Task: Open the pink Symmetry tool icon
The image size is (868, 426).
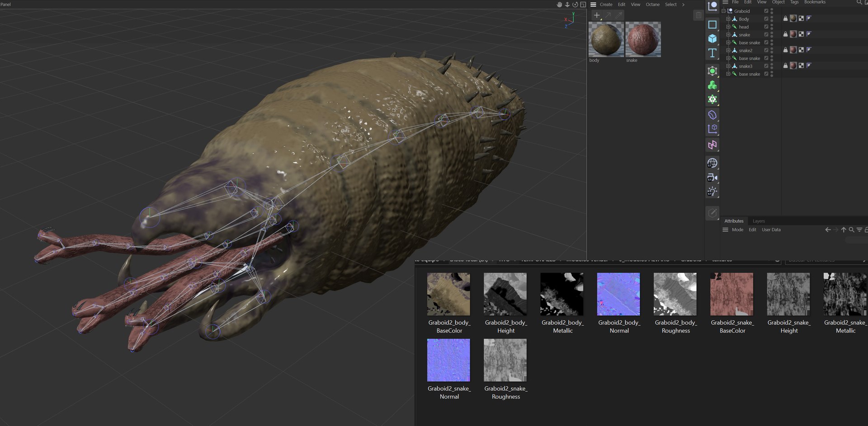Action: pos(712,145)
